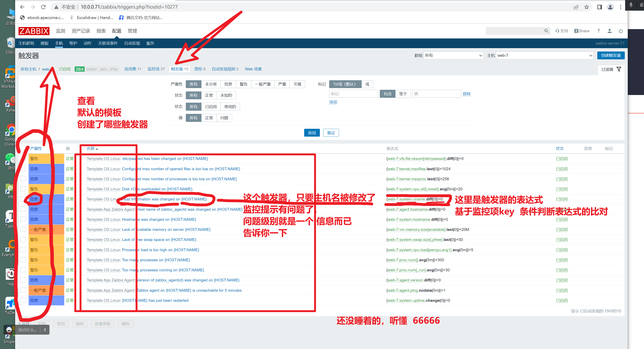Image resolution: width=644 pixels, height=349 pixels.
Task: Open the browser side panel icon
Action: (600, 7)
